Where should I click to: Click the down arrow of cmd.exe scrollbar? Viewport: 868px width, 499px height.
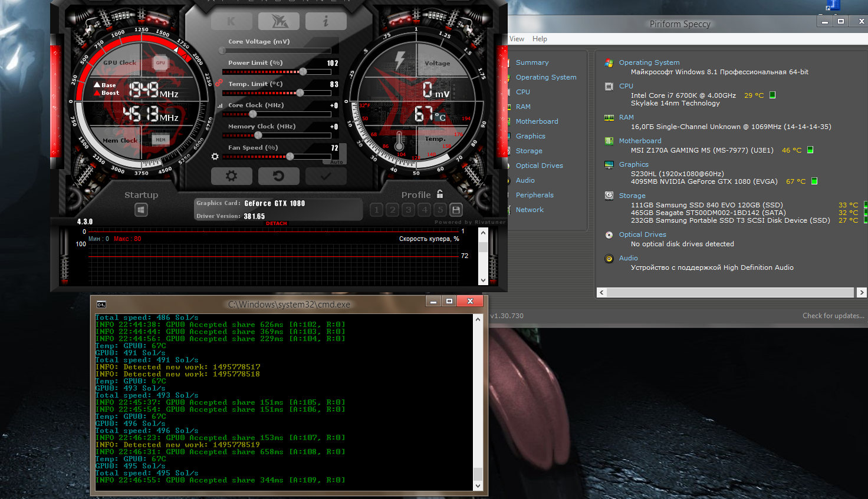478,486
